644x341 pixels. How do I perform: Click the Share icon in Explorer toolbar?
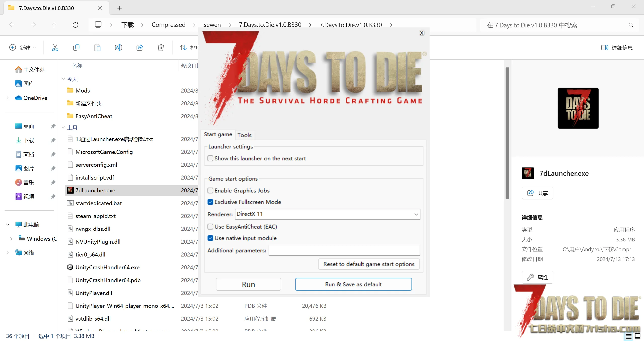(139, 48)
